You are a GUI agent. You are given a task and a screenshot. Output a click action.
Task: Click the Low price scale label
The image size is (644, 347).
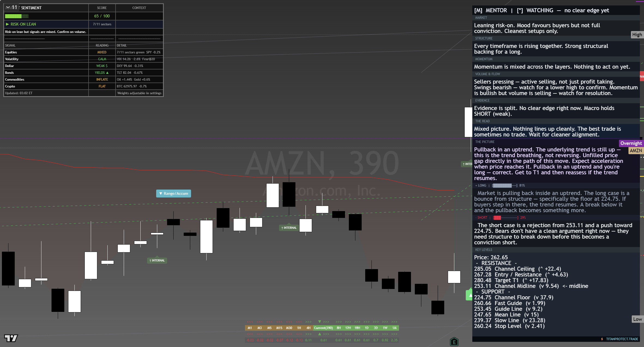[x=637, y=319]
